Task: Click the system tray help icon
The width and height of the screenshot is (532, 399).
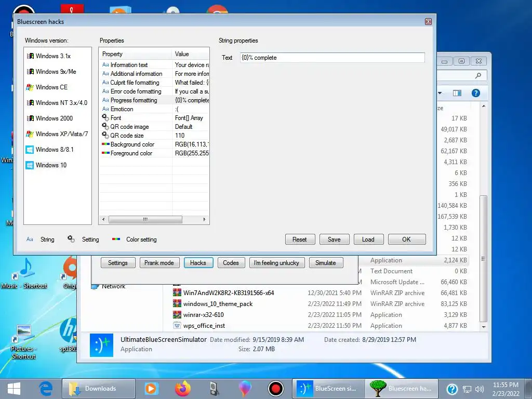Action: pos(453,389)
